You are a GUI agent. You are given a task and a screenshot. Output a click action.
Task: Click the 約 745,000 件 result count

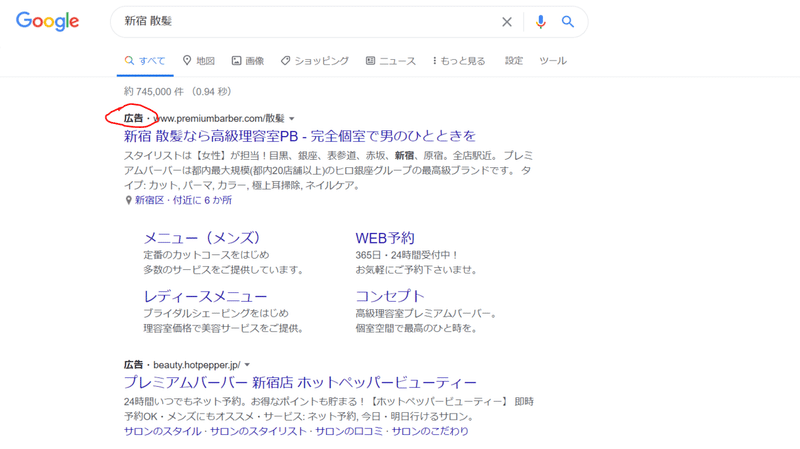tap(154, 92)
